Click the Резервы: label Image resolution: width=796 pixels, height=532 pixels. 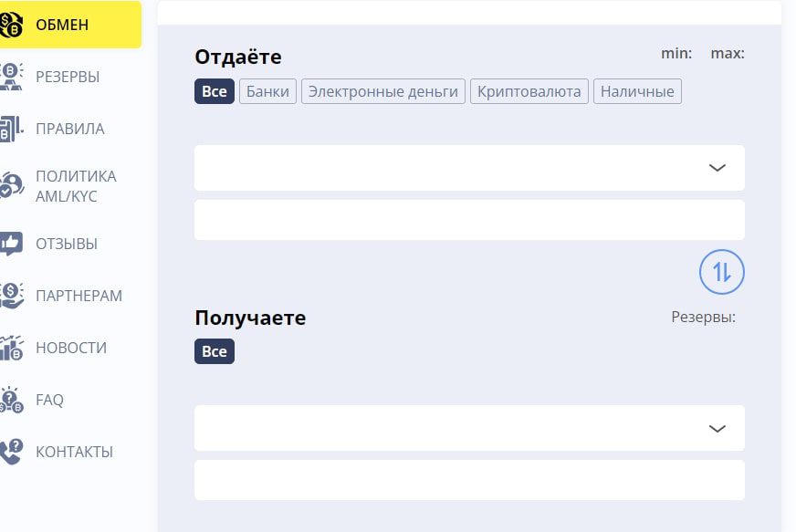coord(703,318)
